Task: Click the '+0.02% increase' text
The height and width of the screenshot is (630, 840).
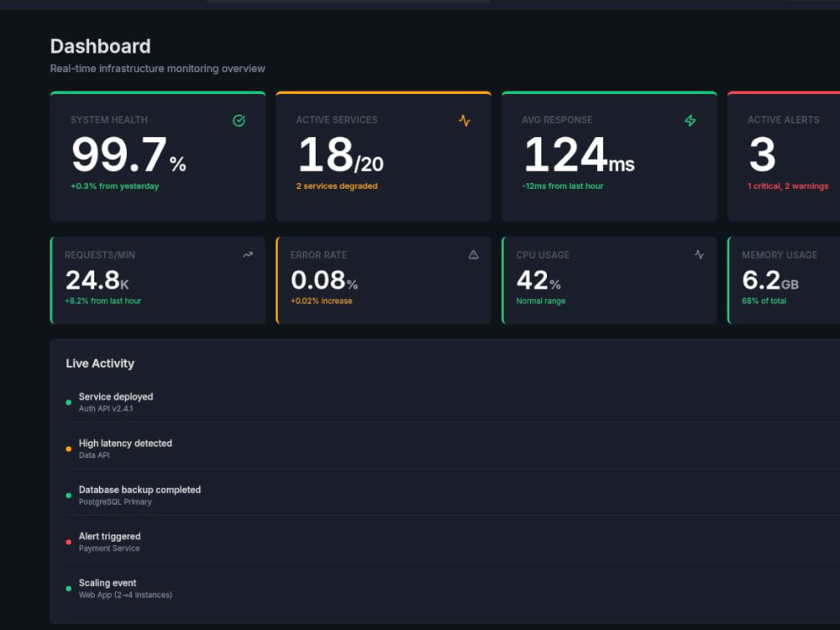Action: click(322, 301)
